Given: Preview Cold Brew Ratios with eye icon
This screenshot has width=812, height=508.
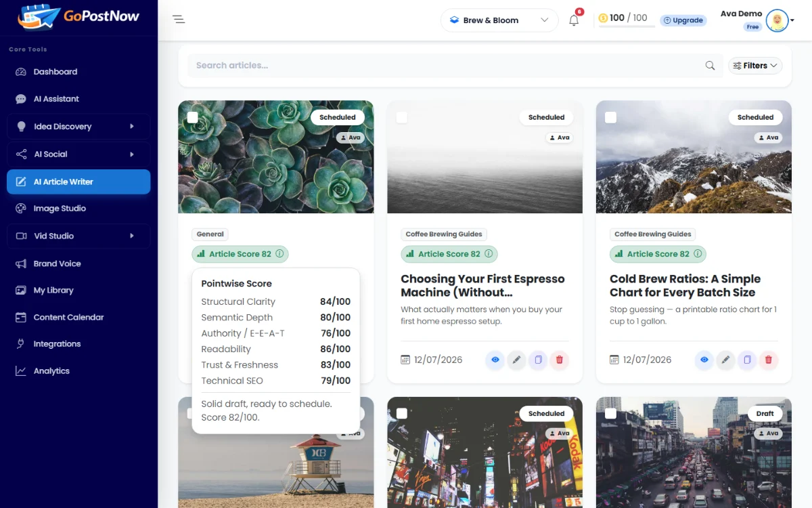Looking at the screenshot, I should pos(704,360).
